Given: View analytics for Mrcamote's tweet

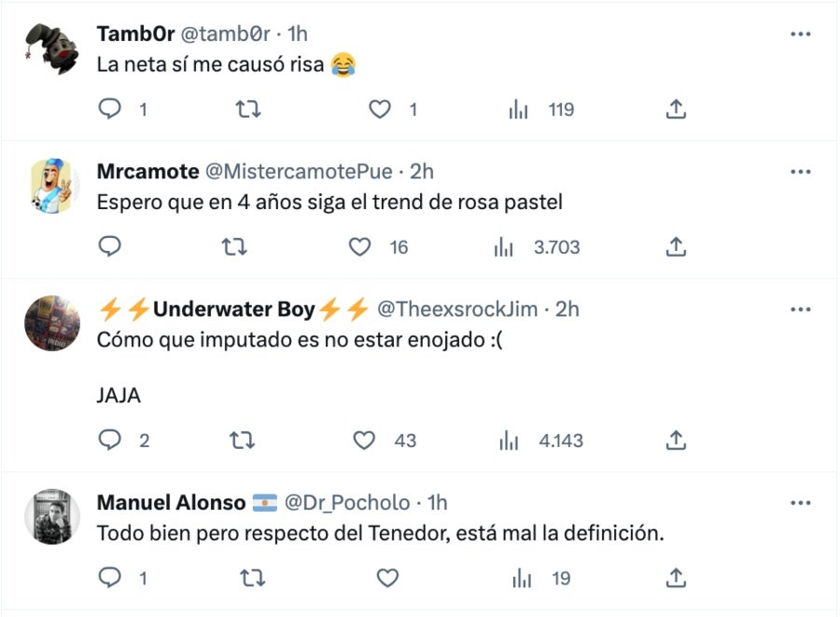Looking at the screenshot, I should (x=504, y=247).
